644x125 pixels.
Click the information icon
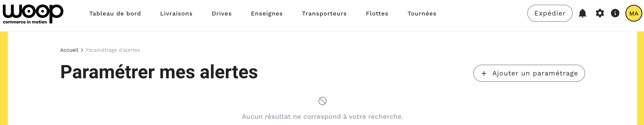click(615, 13)
